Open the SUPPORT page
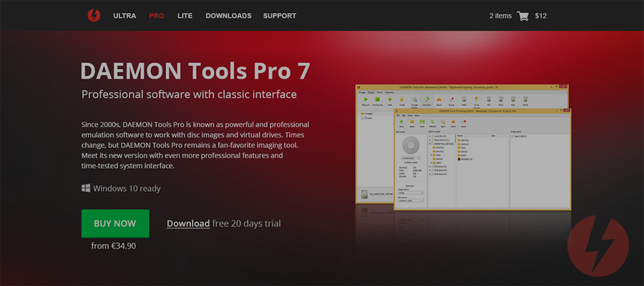Image resolution: width=644 pixels, height=286 pixels. [x=279, y=16]
